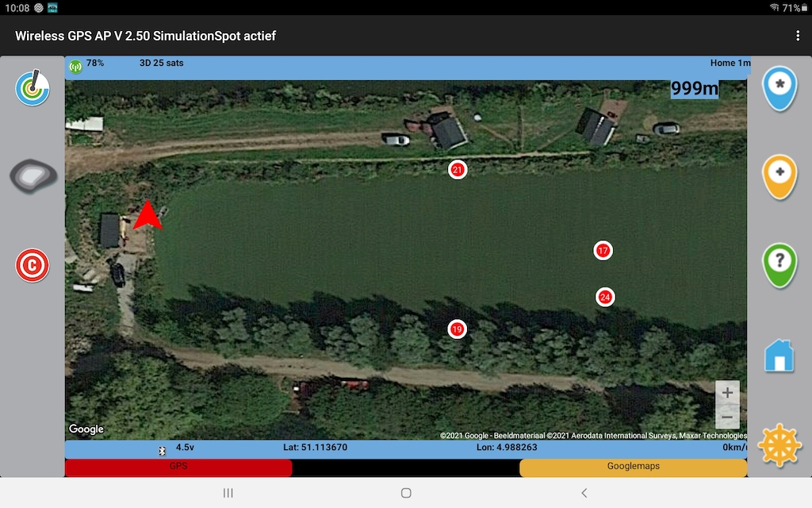Tap the radar sonar icon
Screen dimensions: 812x508
(33, 88)
